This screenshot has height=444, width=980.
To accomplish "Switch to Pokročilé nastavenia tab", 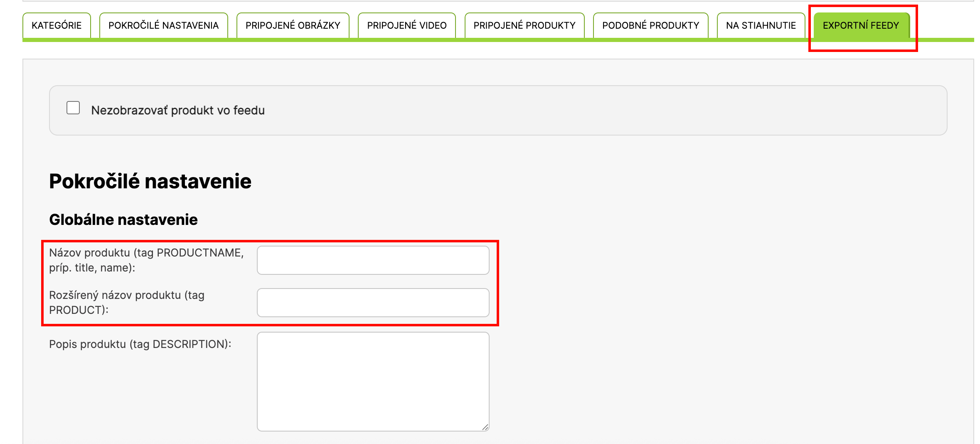I will click(x=163, y=25).
